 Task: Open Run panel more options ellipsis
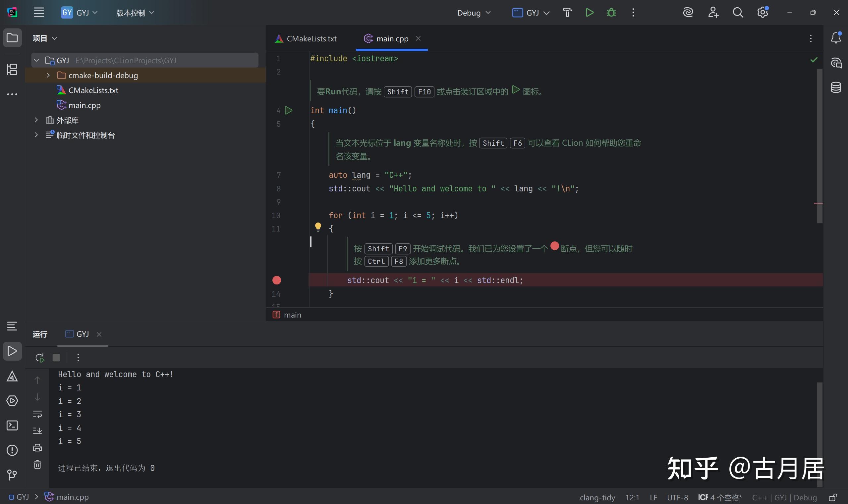point(78,357)
